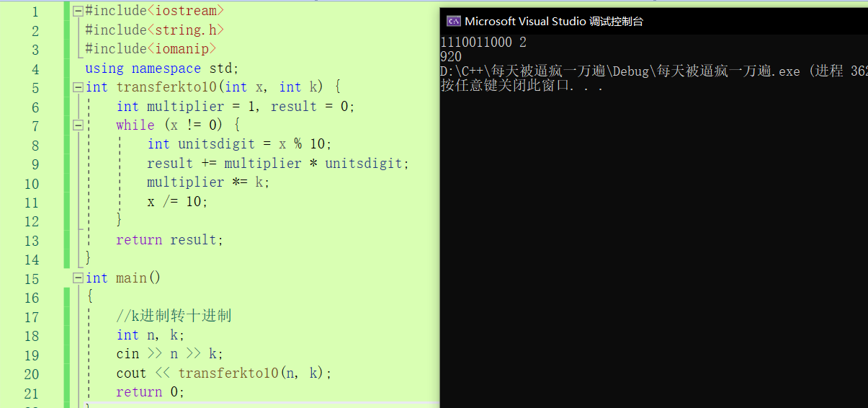This screenshot has width=868, height=408.
Task: Click the 'using namespace std;' line
Action: click(x=161, y=68)
